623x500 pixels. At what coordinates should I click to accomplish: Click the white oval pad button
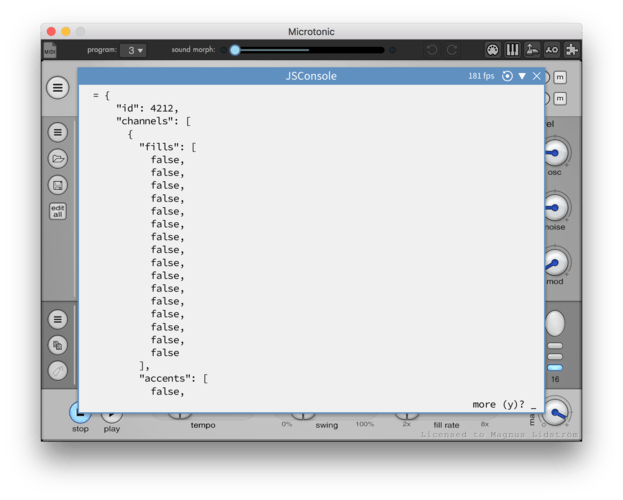click(x=555, y=323)
